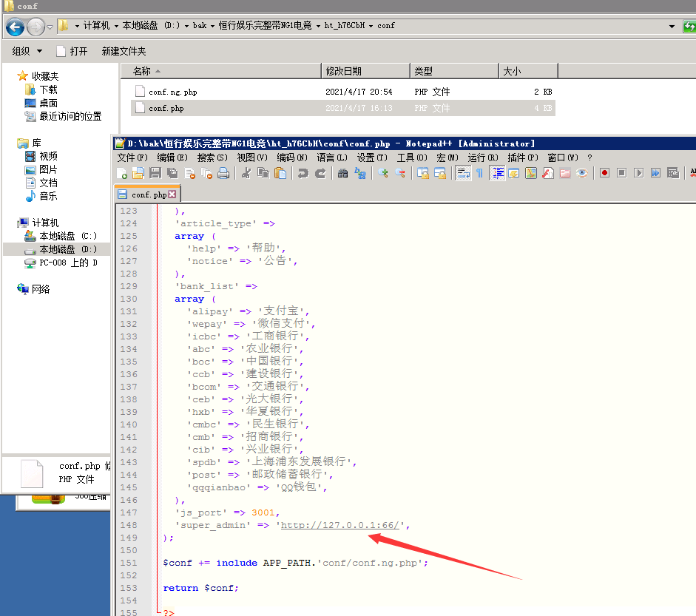Open 下载 under favorites

tap(41, 89)
